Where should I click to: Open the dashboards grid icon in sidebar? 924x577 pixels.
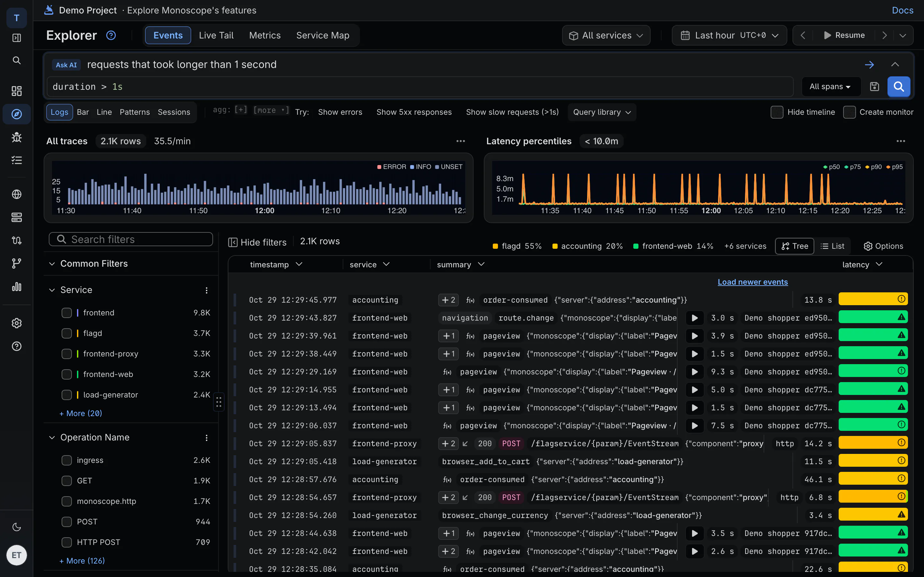[16, 91]
